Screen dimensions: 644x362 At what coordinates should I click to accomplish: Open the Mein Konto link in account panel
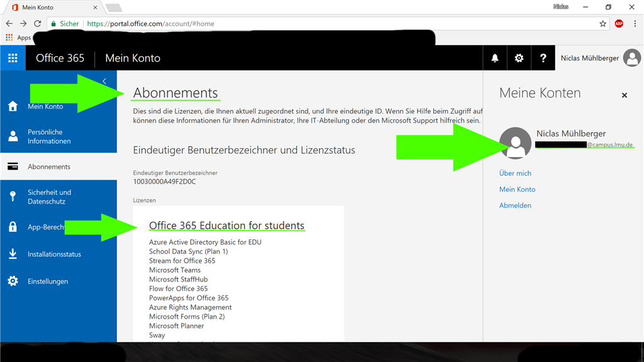tap(517, 189)
